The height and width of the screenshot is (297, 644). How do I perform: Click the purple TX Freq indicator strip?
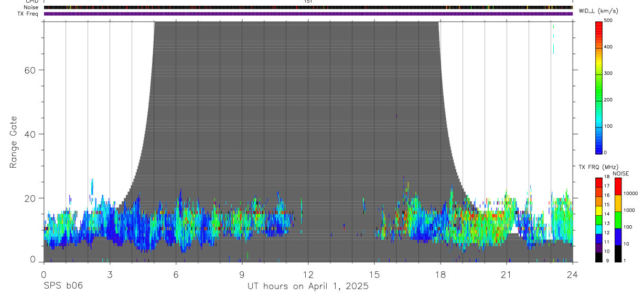click(x=308, y=14)
